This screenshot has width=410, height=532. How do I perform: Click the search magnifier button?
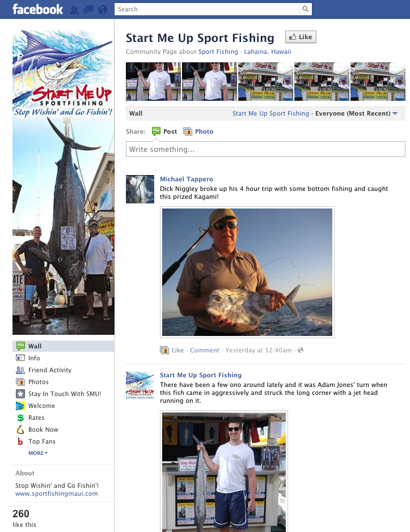point(306,9)
